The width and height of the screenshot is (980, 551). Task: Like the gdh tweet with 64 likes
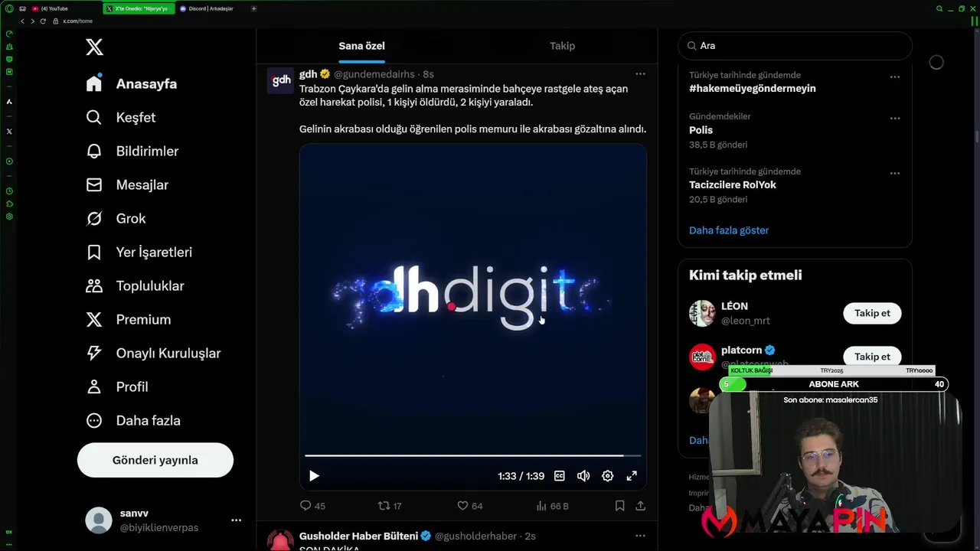pyautogui.click(x=469, y=506)
